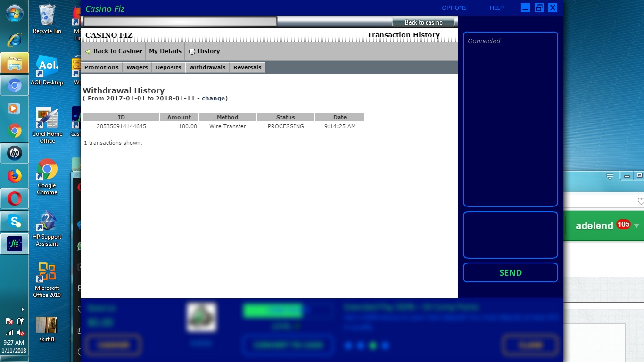Open the HELP menu

click(x=496, y=8)
